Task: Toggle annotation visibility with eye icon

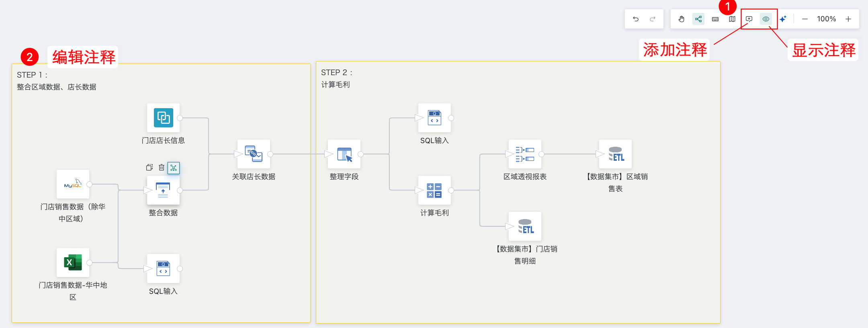Action: [x=766, y=19]
